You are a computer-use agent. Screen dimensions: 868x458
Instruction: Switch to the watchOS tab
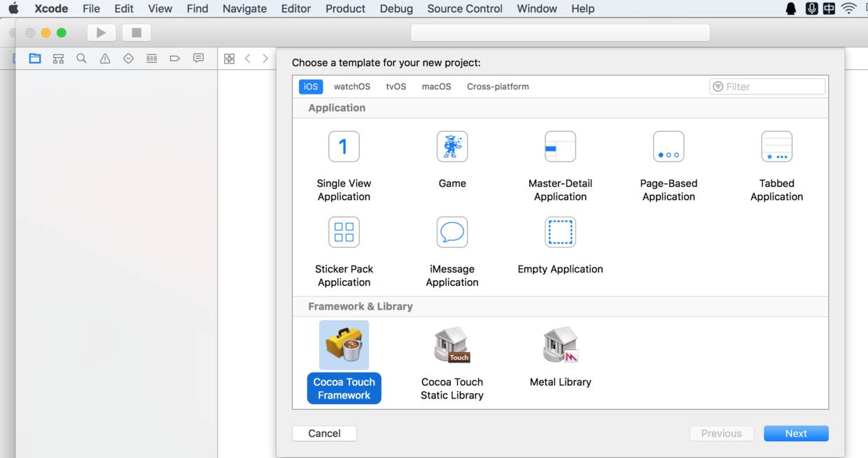[x=352, y=87]
